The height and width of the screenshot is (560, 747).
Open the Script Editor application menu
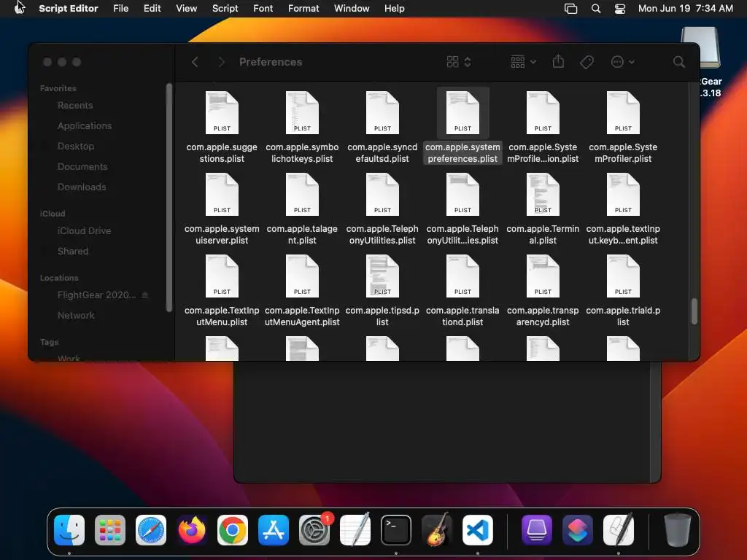click(69, 8)
